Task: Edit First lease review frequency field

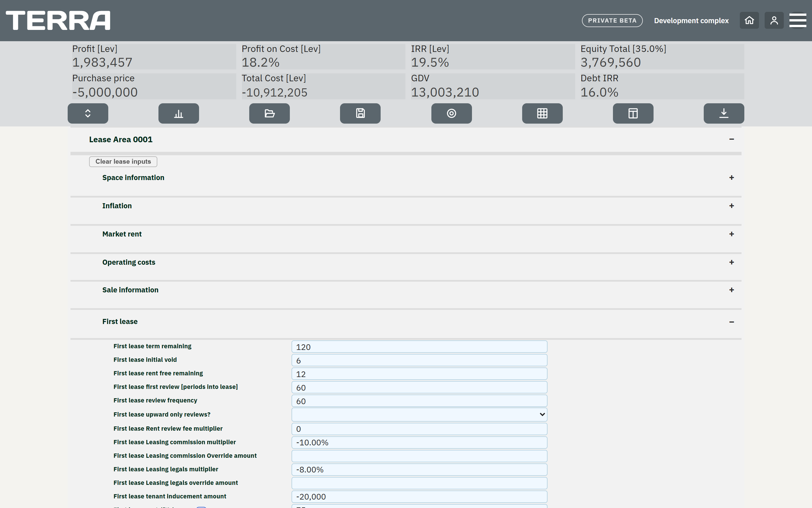Action: (420, 401)
